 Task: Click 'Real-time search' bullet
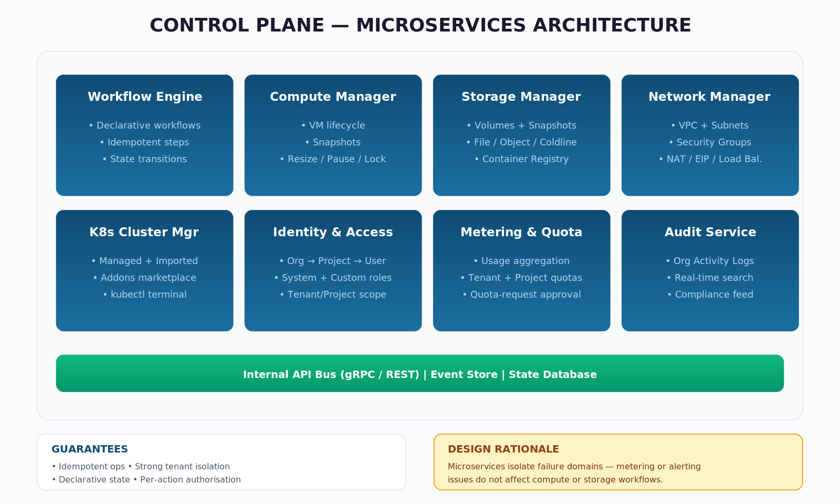[710, 278]
